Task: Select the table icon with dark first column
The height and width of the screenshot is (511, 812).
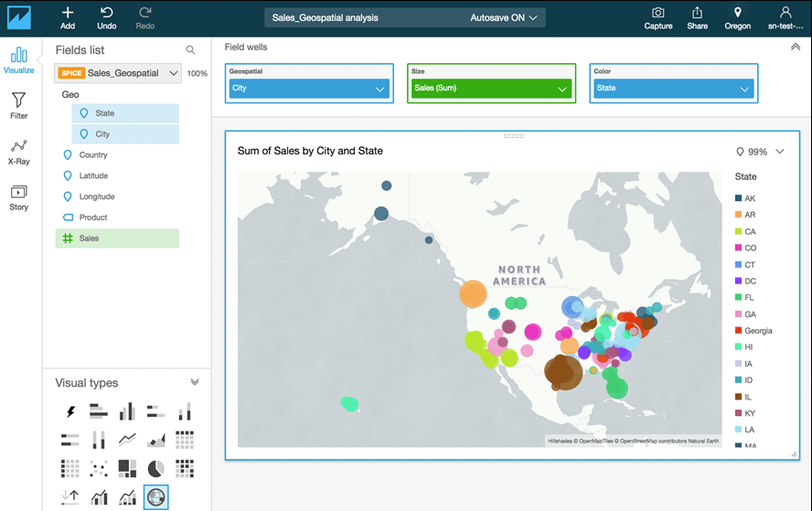Action: (70, 469)
